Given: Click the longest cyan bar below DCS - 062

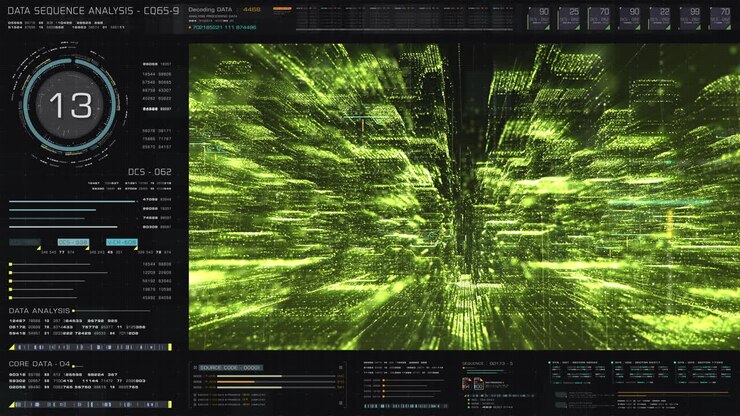Looking at the screenshot, I should [x=72, y=202].
